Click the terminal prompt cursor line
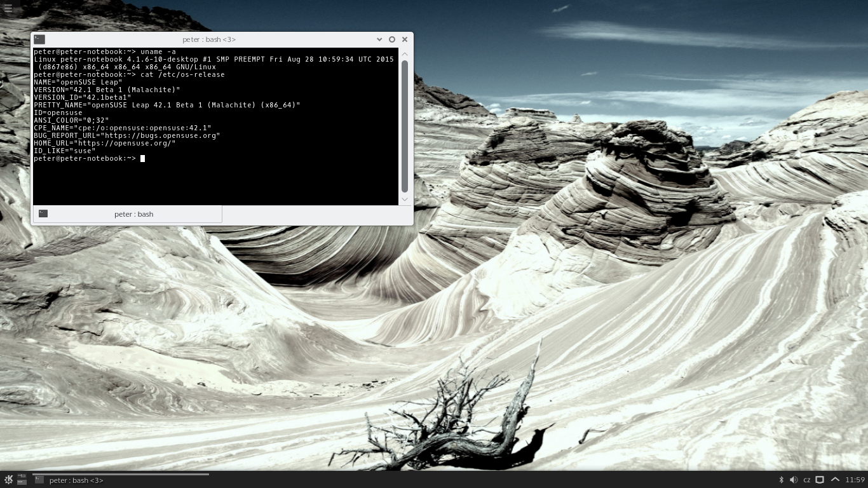868x488 pixels. 90,158
